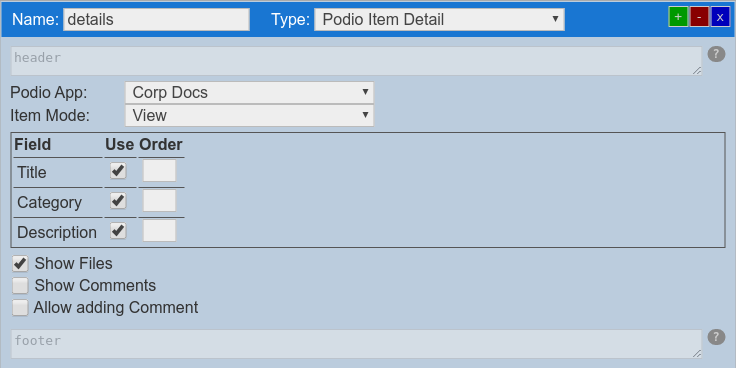The height and width of the screenshot is (368, 736).
Task: Enable the Show Comments checkbox
Action: coord(20,285)
